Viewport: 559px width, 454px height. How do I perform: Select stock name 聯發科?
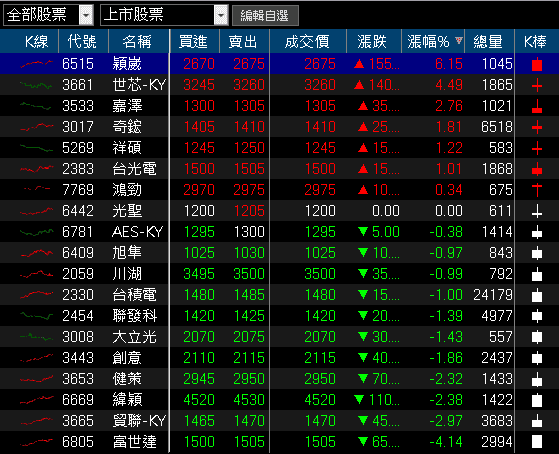(x=134, y=316)
